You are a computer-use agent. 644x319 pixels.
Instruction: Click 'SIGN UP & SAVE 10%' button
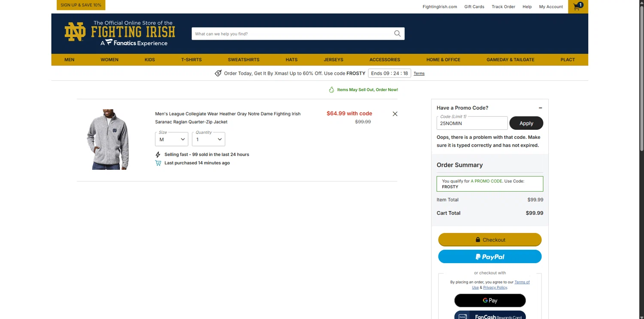tap(81, 5)
